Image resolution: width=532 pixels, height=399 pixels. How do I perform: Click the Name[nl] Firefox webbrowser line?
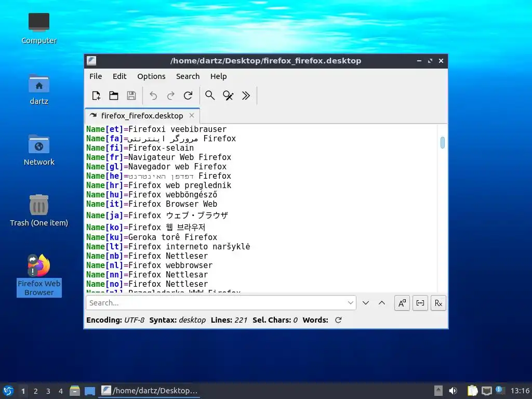coord(149,265)
